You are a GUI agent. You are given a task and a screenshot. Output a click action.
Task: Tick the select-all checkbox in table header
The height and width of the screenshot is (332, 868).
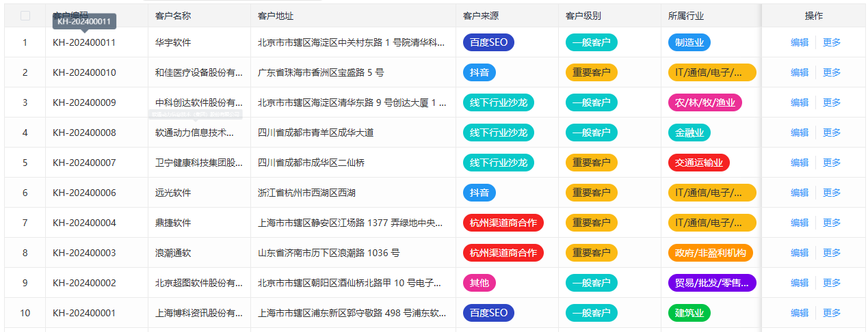25,16
